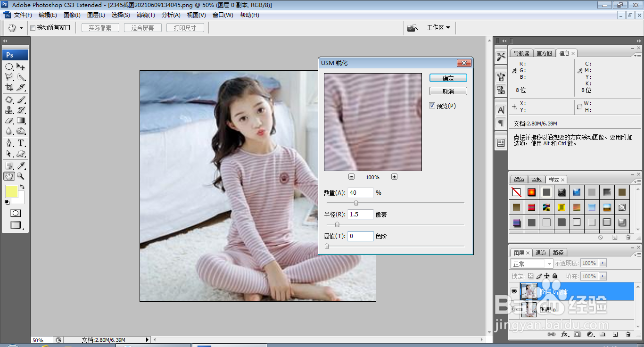644x347 pixels.
Task: Delete layer with Layers panel trash icon
Action: (x=628, y=334)
